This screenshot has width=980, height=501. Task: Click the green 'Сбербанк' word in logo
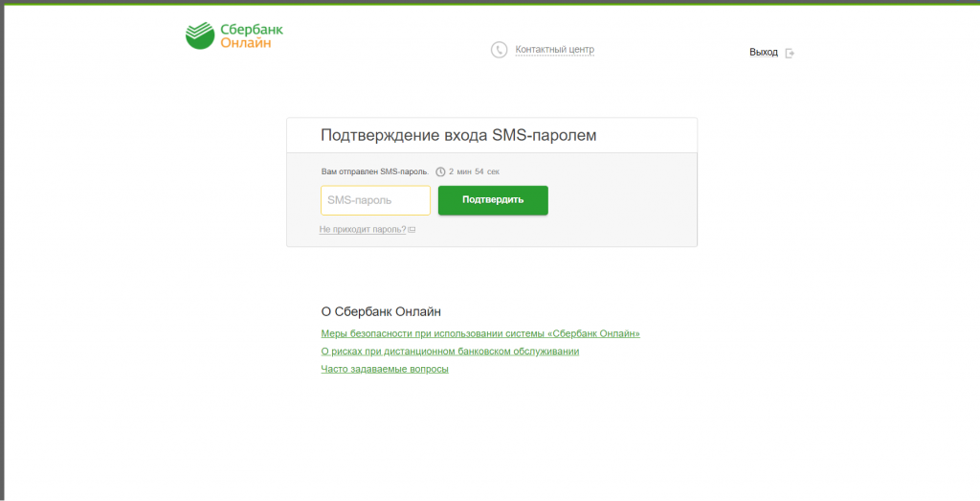(x=252, y=30)
